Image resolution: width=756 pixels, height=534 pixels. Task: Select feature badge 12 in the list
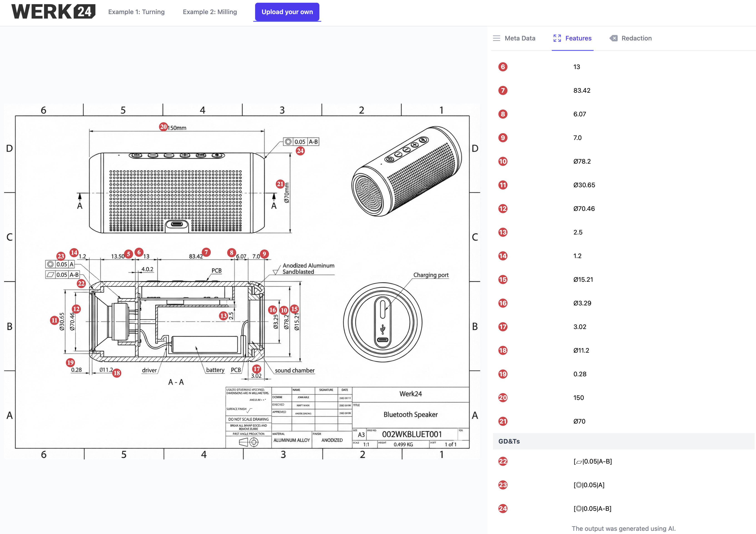point(503,209)
